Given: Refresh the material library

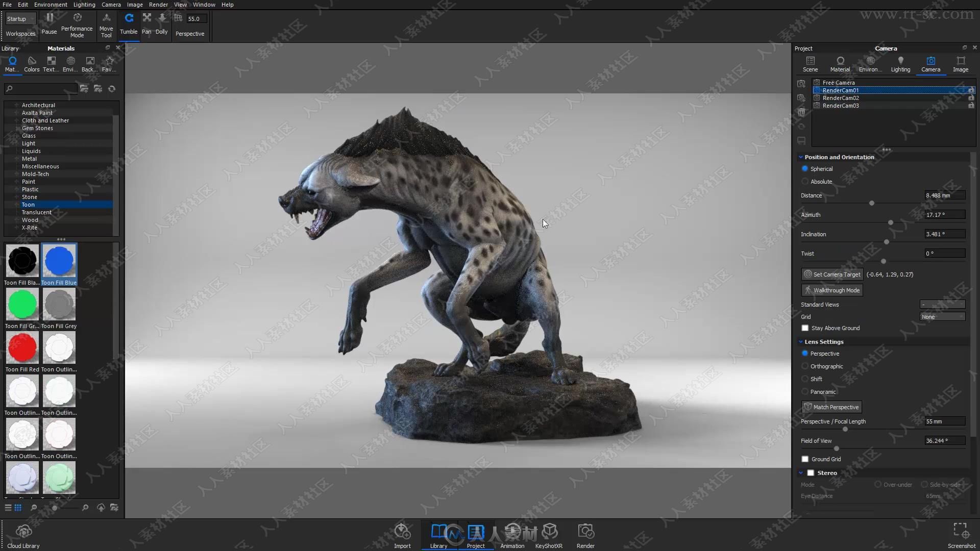Looking at the screenshot, I should click(112, 89).
